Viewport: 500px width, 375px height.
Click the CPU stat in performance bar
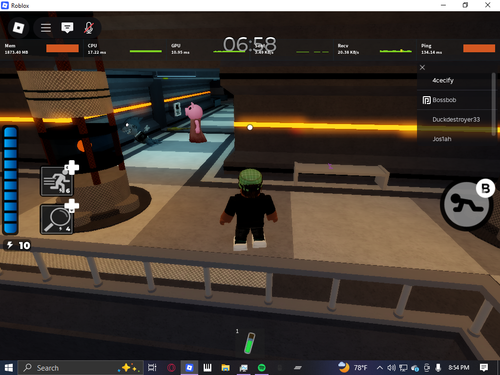tap(125, 49)
